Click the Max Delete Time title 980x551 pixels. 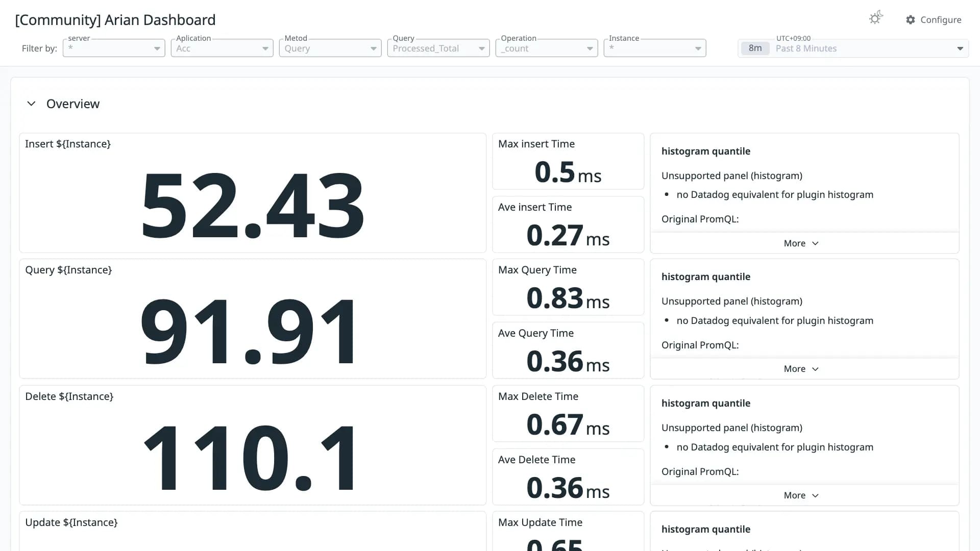(x=538, y=396)
